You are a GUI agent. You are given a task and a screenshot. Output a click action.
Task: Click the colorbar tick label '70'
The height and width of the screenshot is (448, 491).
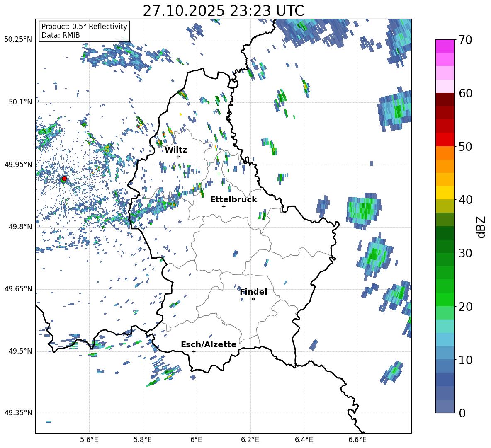[x=465, y=40]
